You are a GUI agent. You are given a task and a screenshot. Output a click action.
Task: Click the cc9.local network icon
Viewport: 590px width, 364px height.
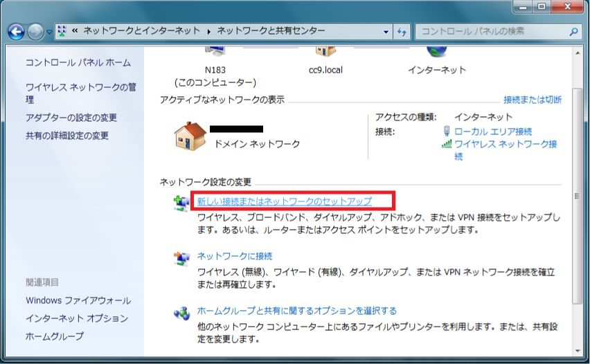[x=325, y=51]
